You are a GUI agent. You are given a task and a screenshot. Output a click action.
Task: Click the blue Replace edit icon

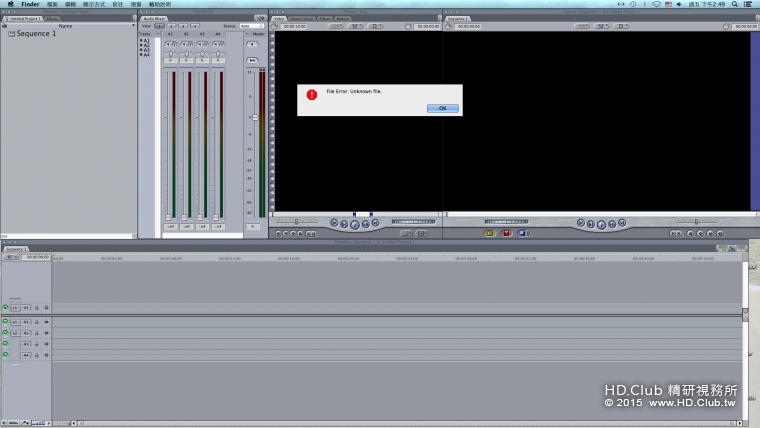(522, 233)
